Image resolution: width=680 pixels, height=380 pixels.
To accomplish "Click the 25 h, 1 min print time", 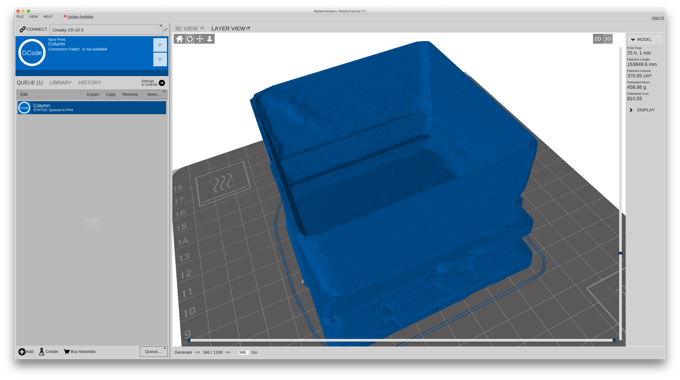I will click(639, 53).
